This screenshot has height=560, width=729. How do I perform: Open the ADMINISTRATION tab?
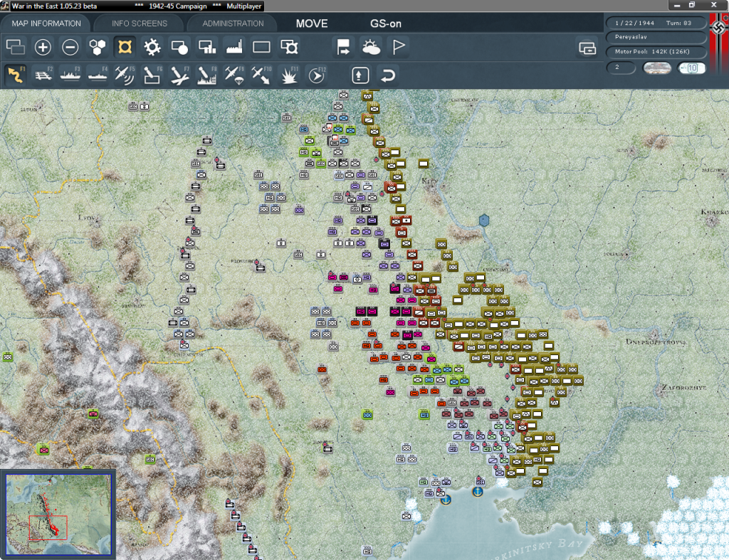coord(233,23)
